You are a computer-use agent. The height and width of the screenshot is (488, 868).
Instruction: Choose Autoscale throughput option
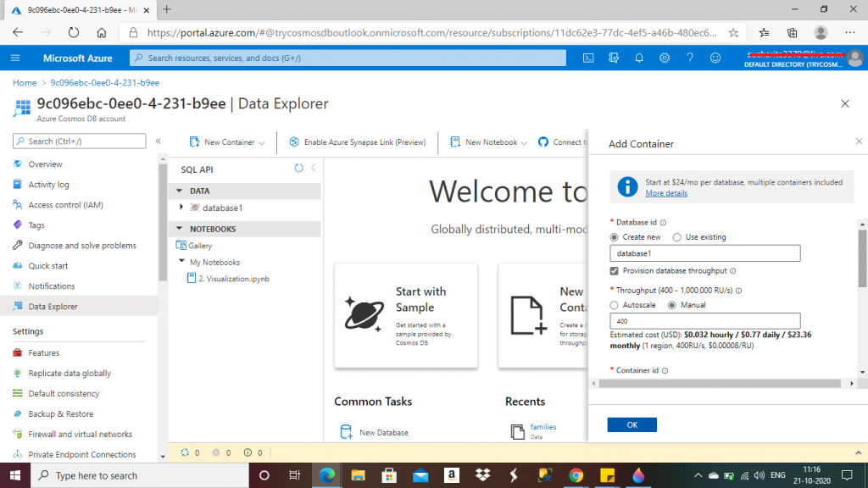tap(615, 305)
